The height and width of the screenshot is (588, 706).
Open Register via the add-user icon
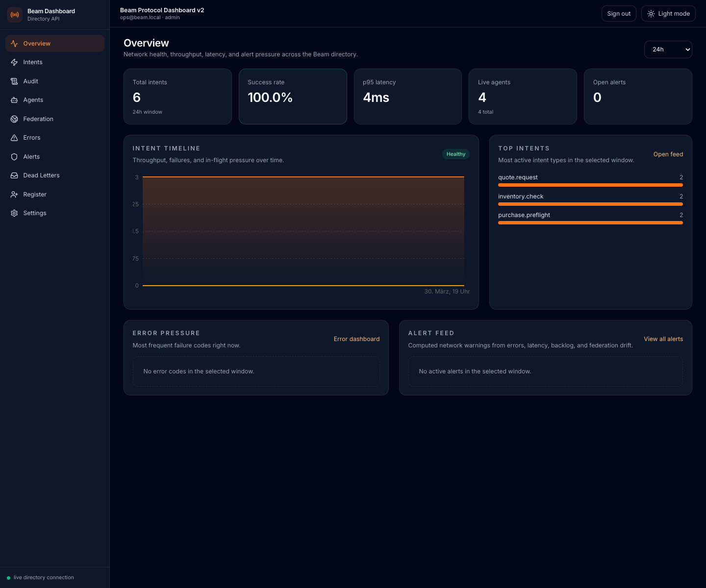coord(14,194)
